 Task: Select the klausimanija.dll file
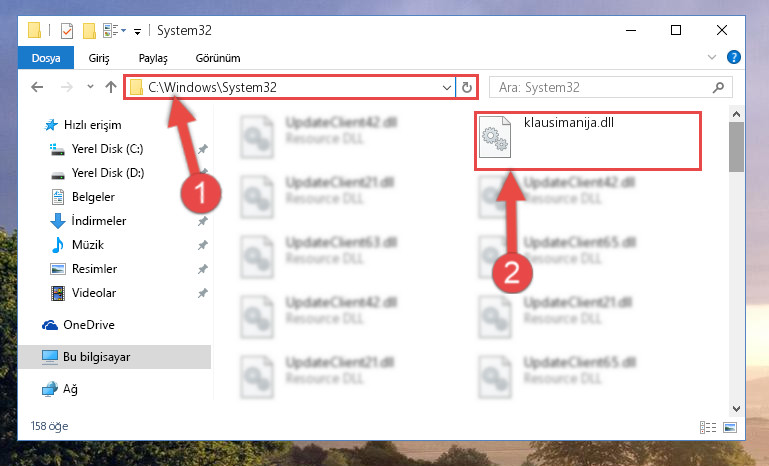(588, 141)
